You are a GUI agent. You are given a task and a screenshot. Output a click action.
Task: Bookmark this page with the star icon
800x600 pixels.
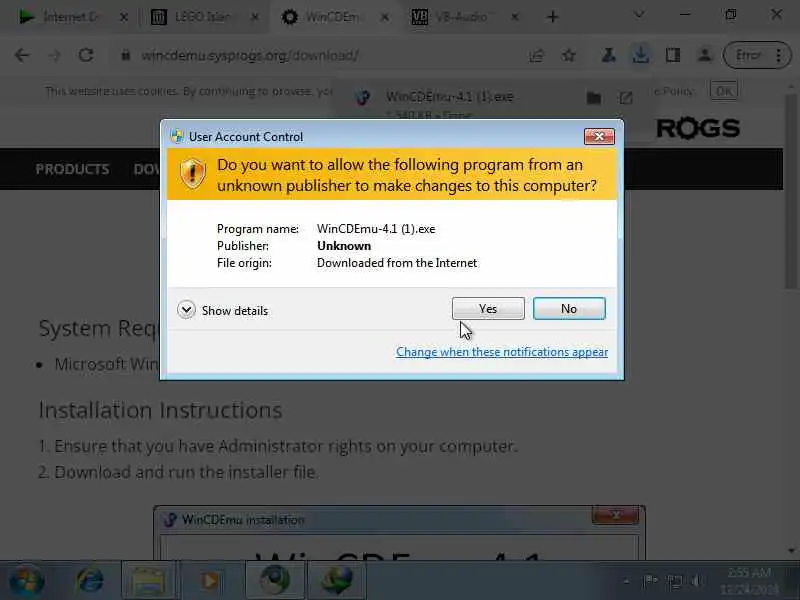point(568,55)
